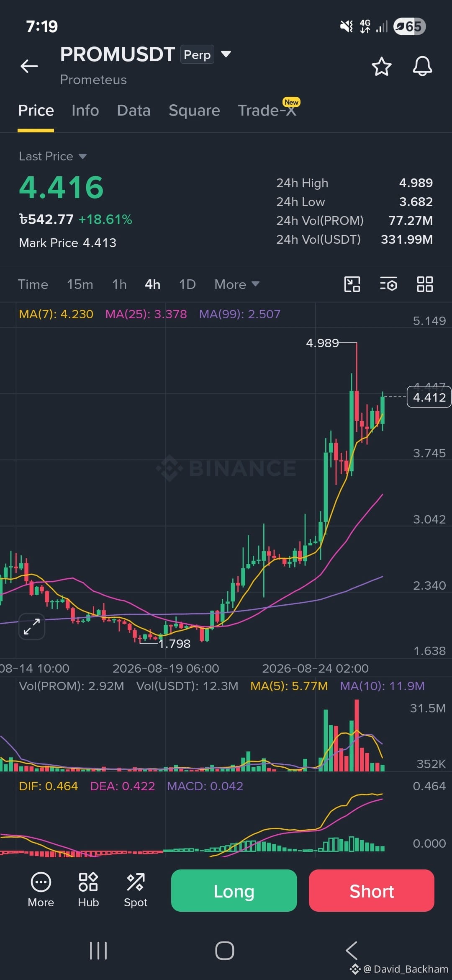The width and height of the screenshot is (452, 980).
Task: Tap the Mark Price 4.413 text
Action: click(x=68, y=243)
